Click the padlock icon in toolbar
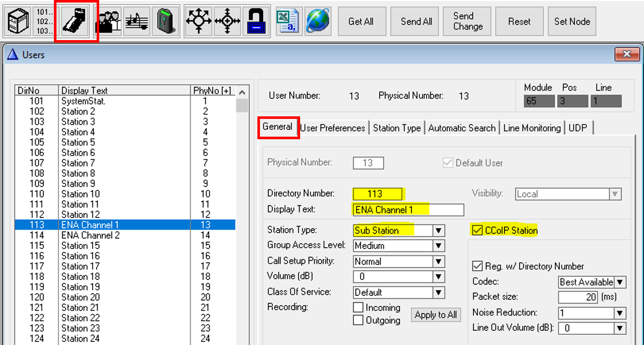 [257, 21]
